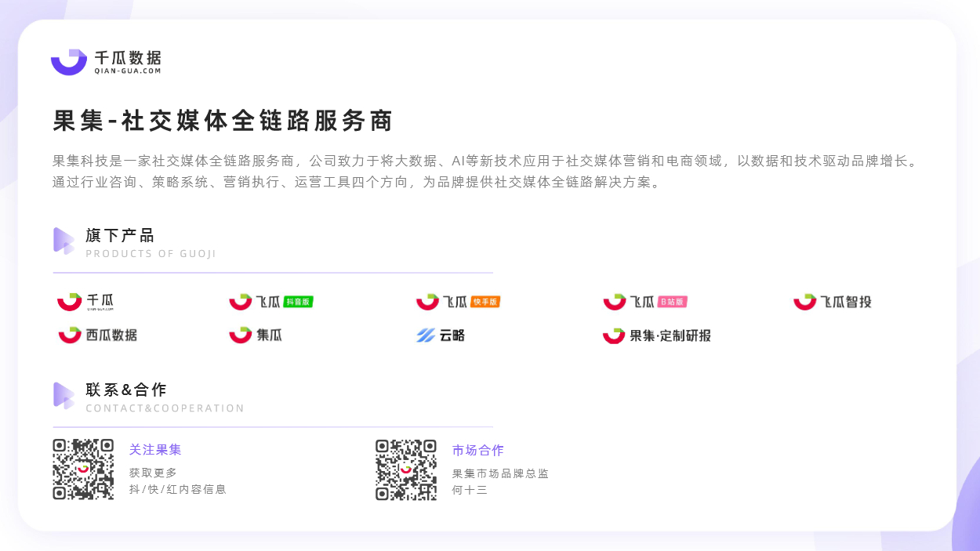Screen dimensions: 980x551
Task: Open the 飞瓜 抖音版 product logo
Action: (271, 302)
